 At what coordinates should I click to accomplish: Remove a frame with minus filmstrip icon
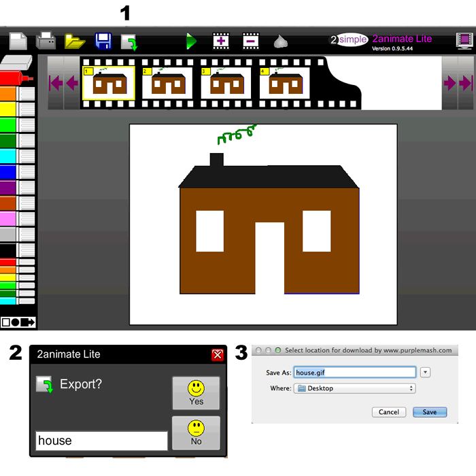pos(251,41)
